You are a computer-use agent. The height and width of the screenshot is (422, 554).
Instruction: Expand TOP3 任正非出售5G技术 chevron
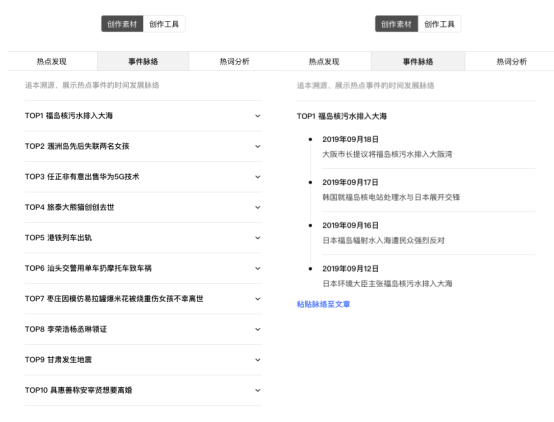click(x=258, y=177)
